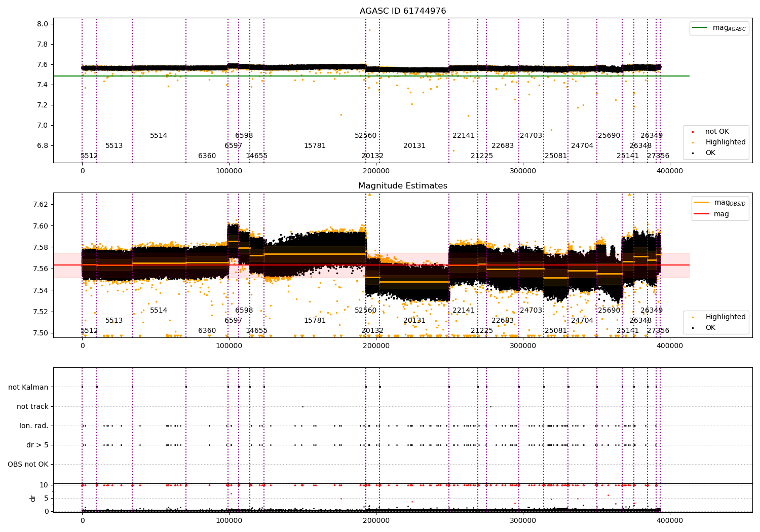Click the y-axis tick "7.58" in middle plot
This screenshot has height=532, width=760.
pos(41,248)
